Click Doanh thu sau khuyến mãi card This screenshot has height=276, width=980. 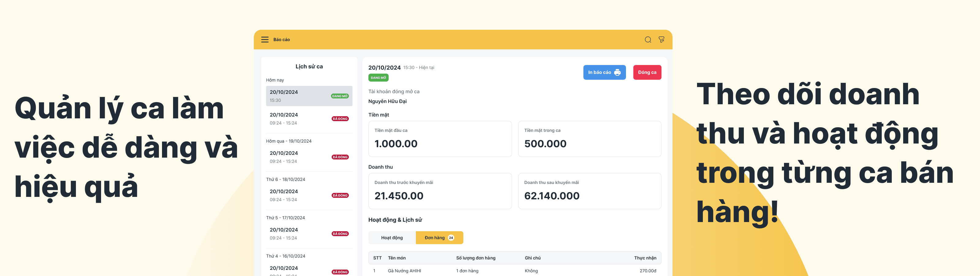pyautogui.click(x=590, y=191)
